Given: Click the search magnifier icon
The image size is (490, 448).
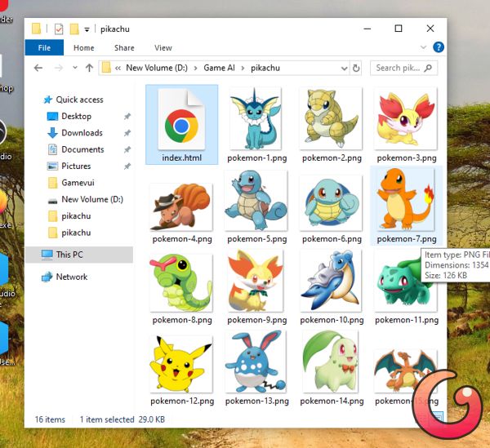Looking at the screenshot, I should click(x=428, y=68).
